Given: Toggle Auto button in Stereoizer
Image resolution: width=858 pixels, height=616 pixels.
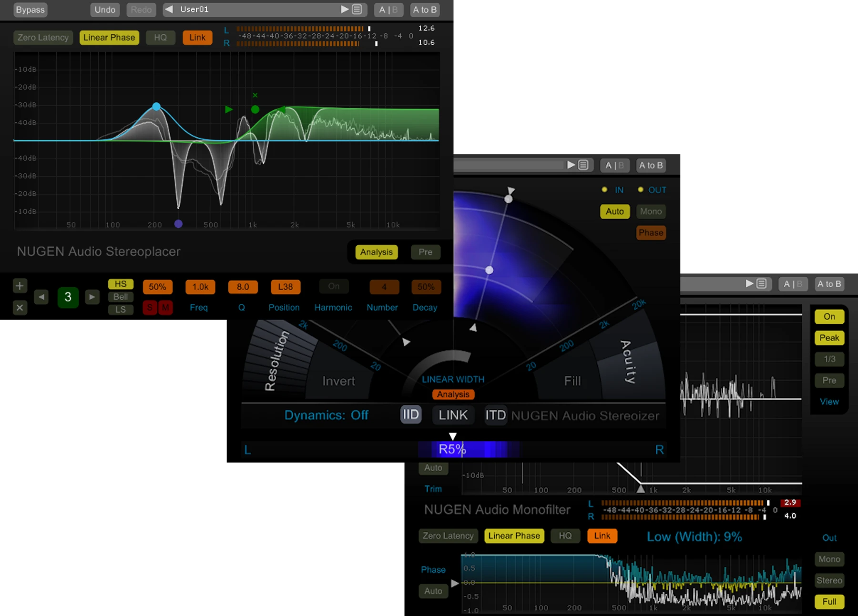Looking at the screenshot, I should coord(615,212).
